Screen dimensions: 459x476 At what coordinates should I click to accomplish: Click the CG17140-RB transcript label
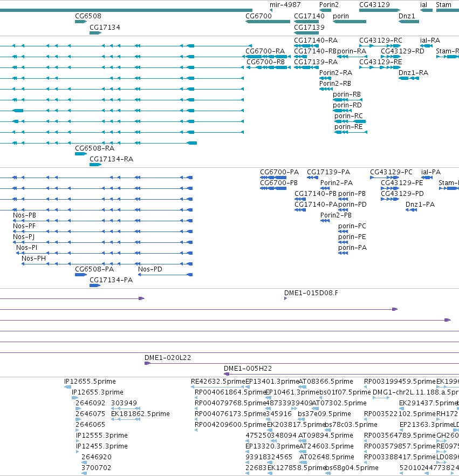[x=315, y=51]
